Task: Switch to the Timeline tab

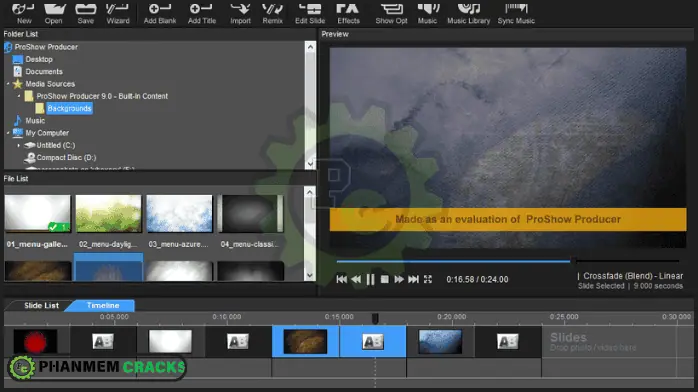Action: point(103,306)
